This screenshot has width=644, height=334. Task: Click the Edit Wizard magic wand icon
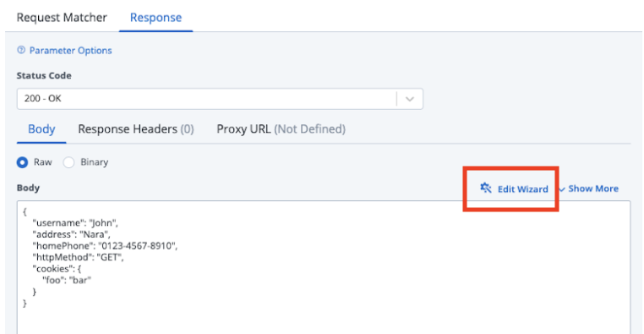click(x=486, y=189)
